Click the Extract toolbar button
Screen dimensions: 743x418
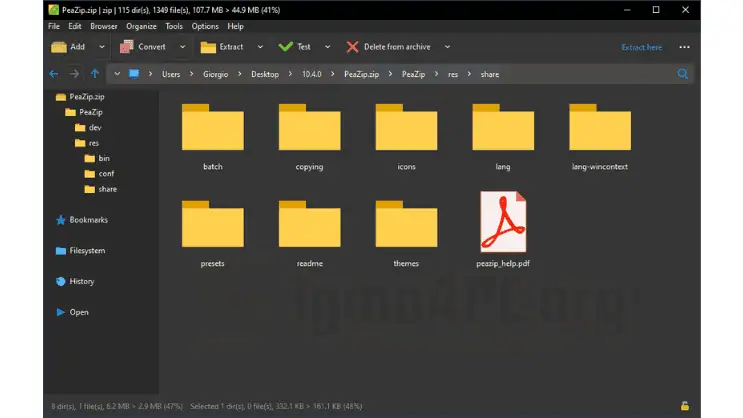(222, 47)
